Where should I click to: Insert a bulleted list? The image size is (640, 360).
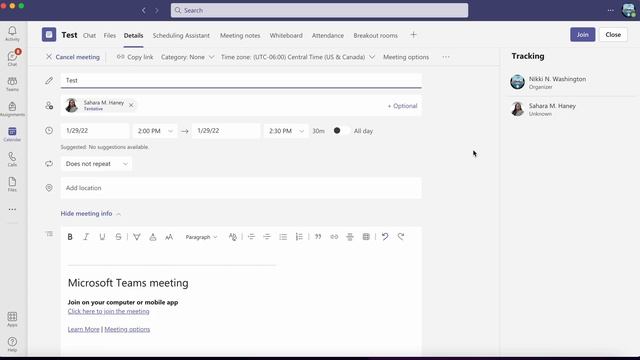point(283,237)
